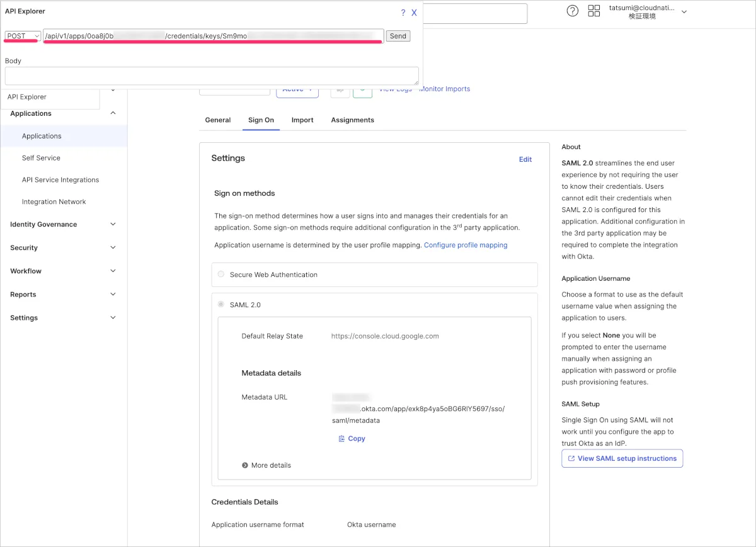Open the help question mark icon
The width and height of the screenshot is (756, 547).
(x=572, y=11)
